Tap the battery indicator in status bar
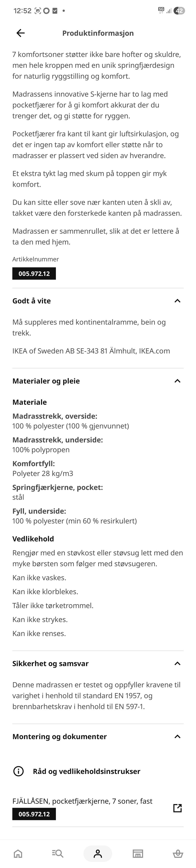This screenshot has height=868, width=196. coord(179,11)
